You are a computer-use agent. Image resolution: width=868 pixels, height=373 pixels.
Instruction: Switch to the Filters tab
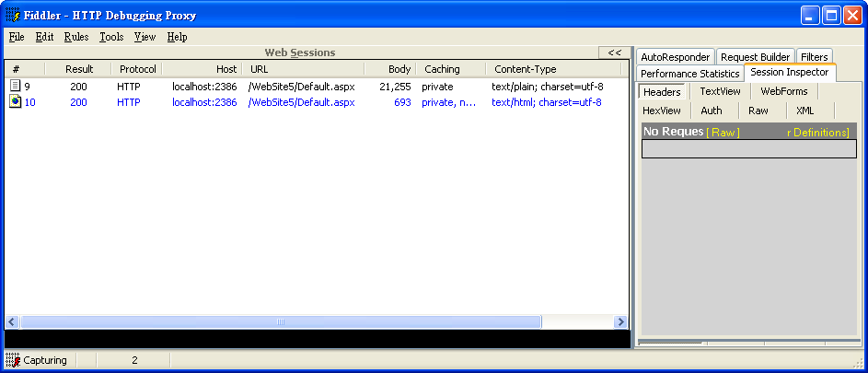click(x=815, y=57)
